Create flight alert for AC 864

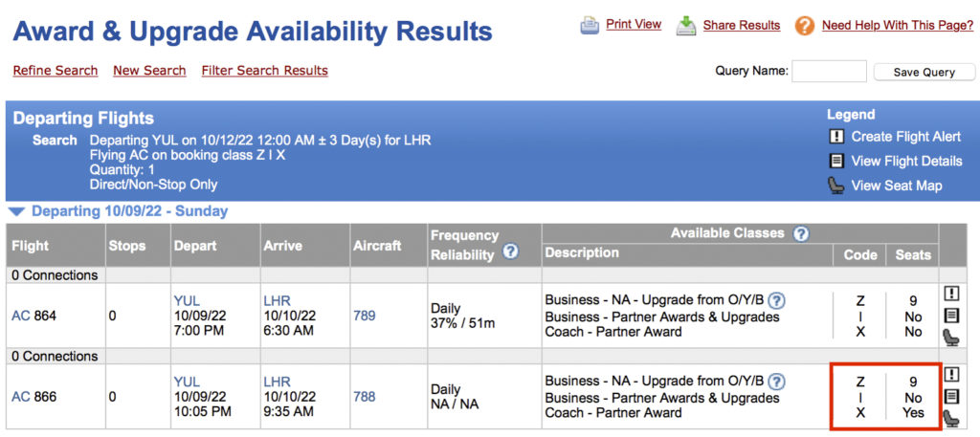tap(952, 294)
